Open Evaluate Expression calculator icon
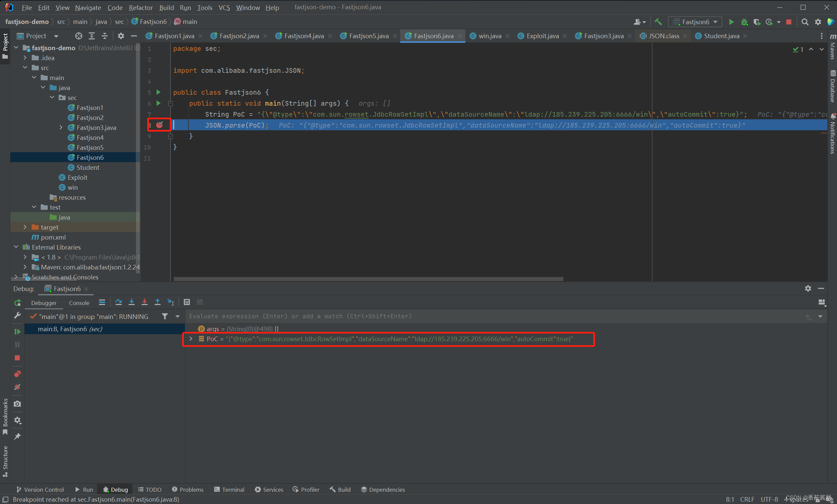 (186, 302)
